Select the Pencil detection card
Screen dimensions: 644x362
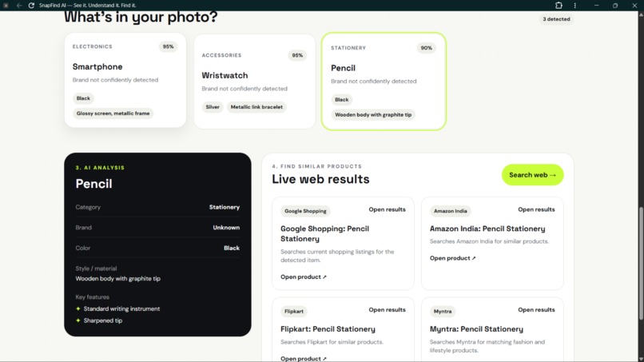[x=384, y=82]
